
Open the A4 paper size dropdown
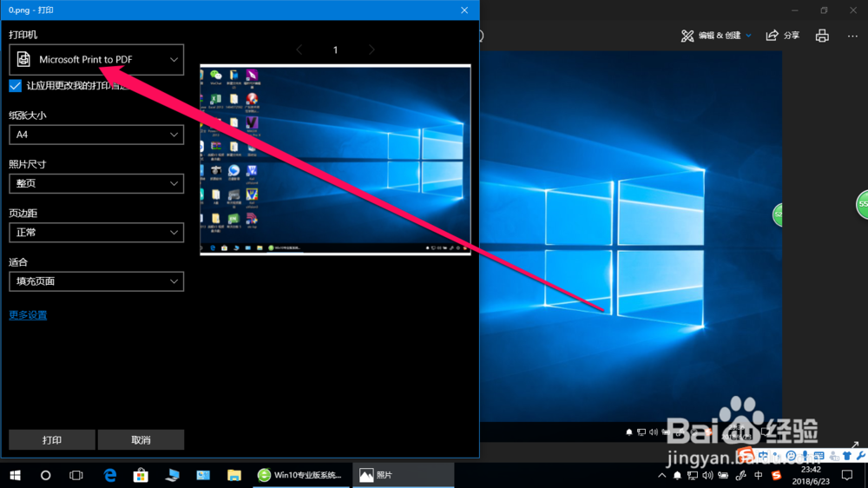pos(96,135)
